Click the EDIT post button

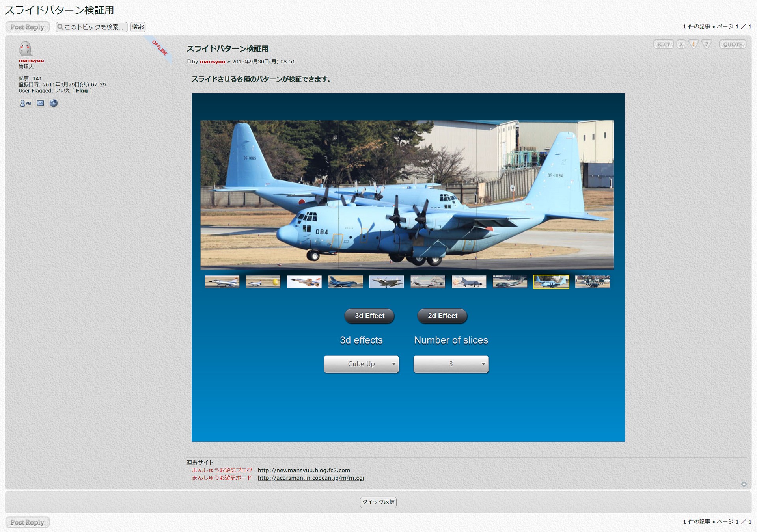point(663,44)
